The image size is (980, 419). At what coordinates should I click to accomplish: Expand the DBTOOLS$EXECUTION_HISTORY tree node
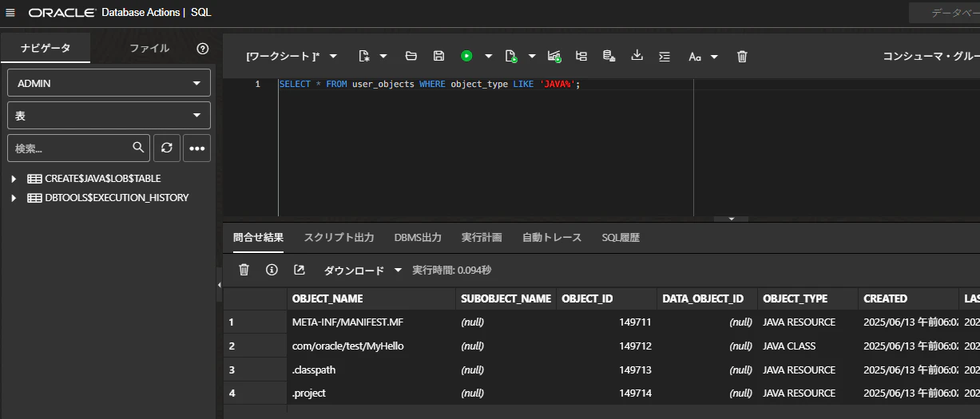14,198
